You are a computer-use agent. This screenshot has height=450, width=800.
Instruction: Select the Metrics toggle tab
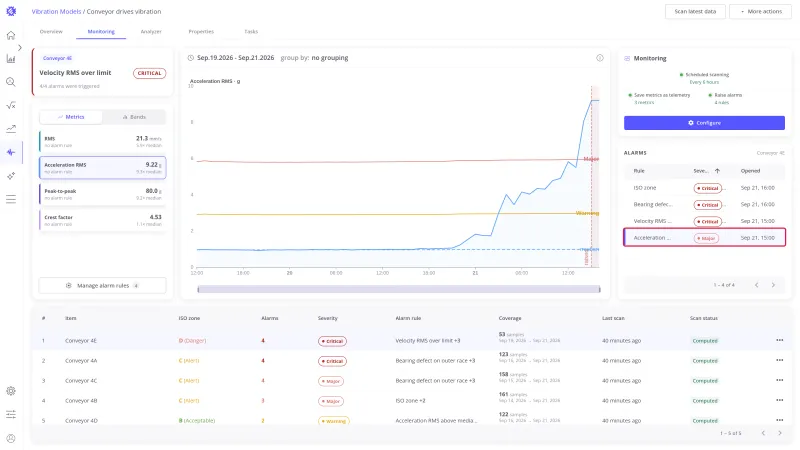[71, 117]
